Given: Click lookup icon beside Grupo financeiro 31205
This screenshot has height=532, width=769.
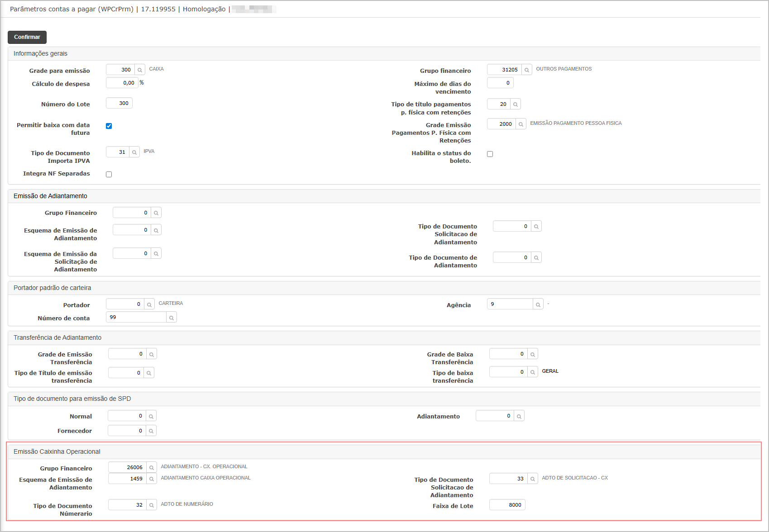Looking at the screenshot, I should [526, 70].
